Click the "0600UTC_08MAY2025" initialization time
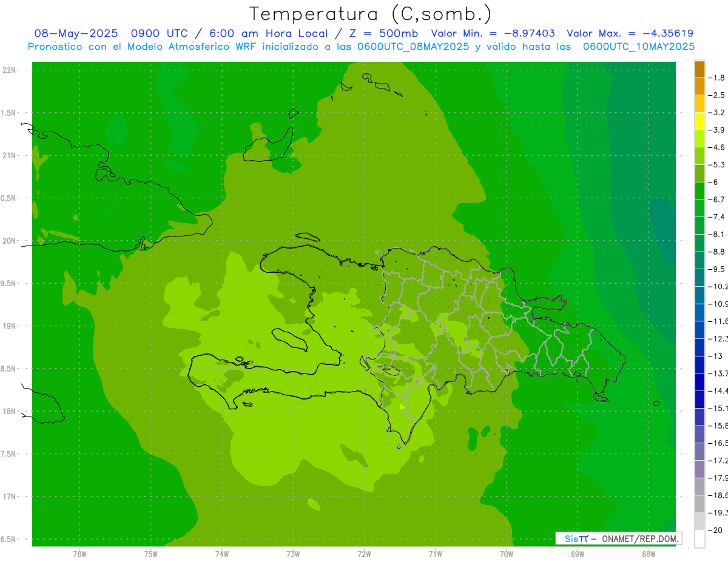The height and width of the screenshot is (562, 728). (412, 47)
